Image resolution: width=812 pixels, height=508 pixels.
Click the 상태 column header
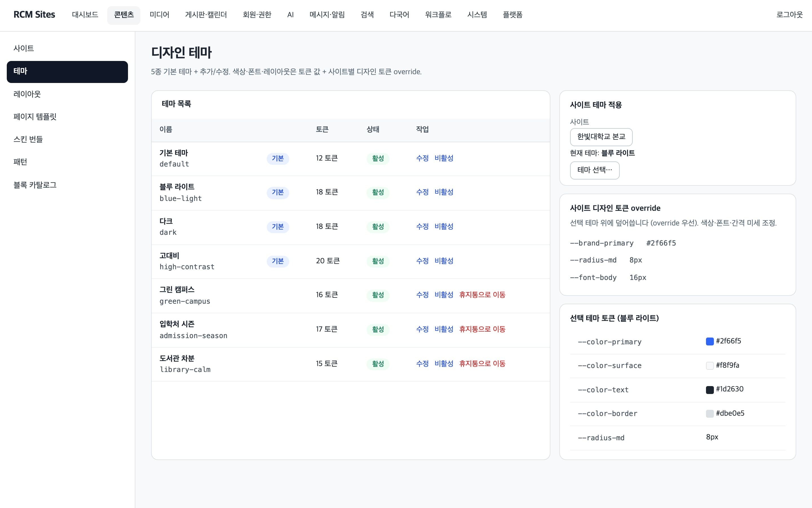[373, 130]
